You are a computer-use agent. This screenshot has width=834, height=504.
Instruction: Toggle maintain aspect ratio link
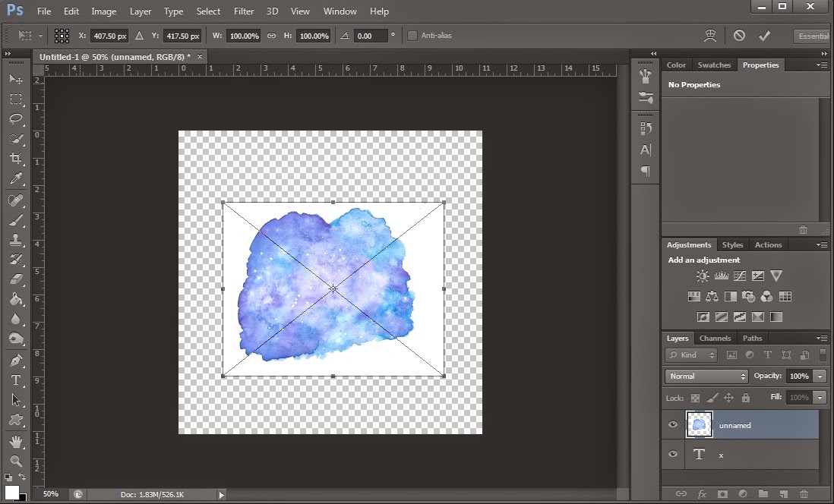coord(271,36)
